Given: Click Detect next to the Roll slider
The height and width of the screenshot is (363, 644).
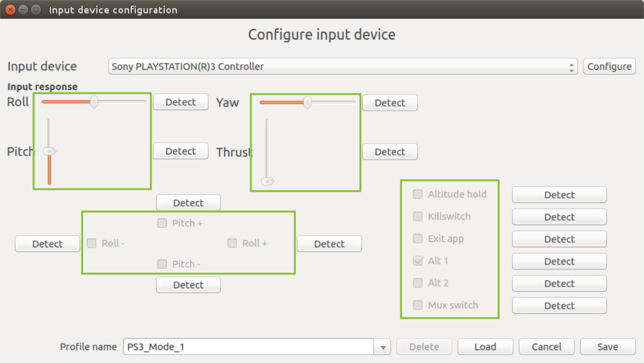Looking at the screenshot, I should [180, 102].
